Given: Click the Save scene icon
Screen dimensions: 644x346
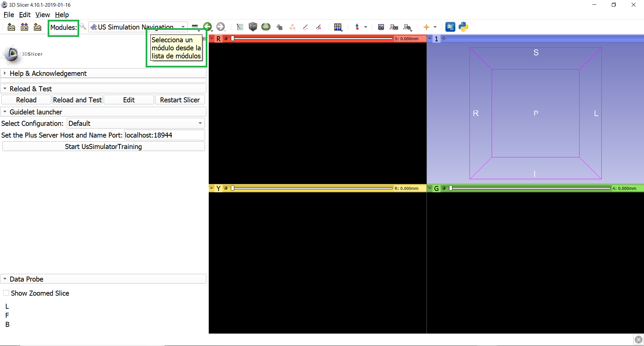Looking at the screenshot, I should coord(37,27).
